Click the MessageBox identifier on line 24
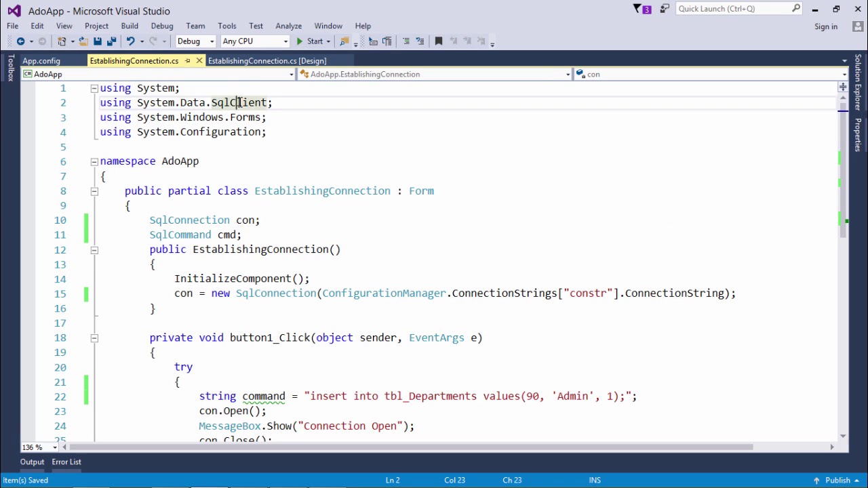Viewport: 868px width, 488px height. click(x=229, y=426)
